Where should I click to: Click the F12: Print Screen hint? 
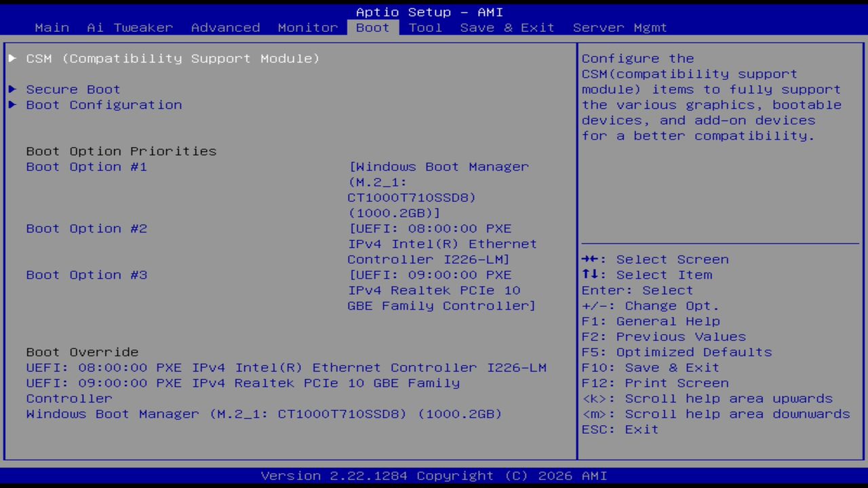[655, 383]
